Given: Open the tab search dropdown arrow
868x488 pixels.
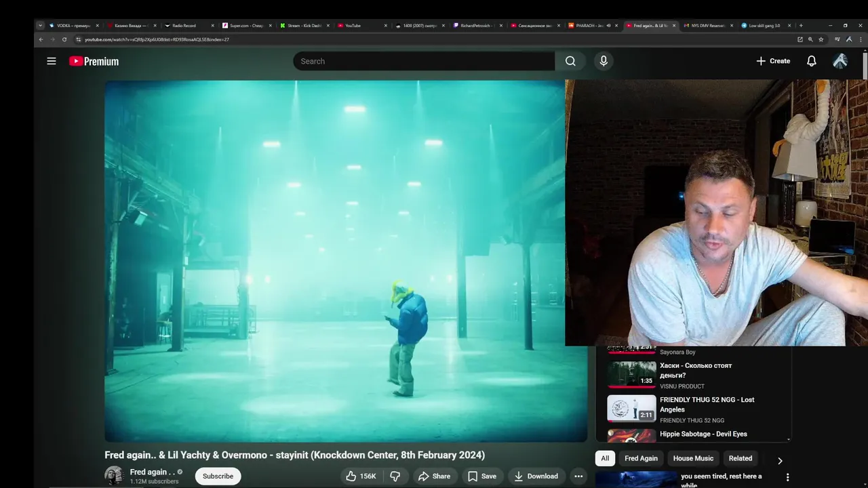Looking at the screenshot, I should (x=40, y=25).
